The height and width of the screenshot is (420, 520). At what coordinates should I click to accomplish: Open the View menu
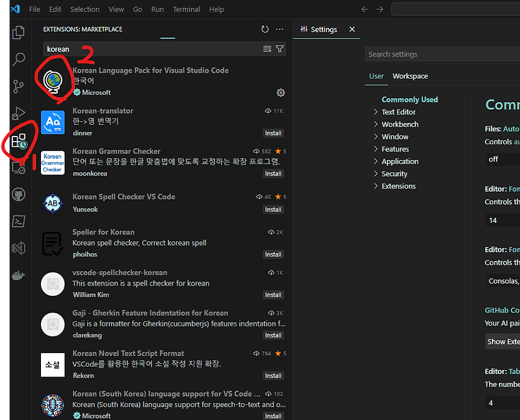[116, 9]
